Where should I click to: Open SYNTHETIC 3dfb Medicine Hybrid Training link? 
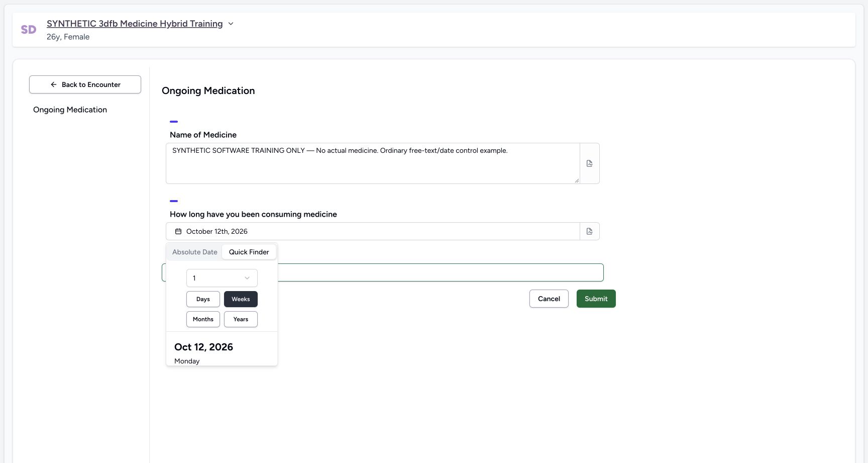(135, 24)
